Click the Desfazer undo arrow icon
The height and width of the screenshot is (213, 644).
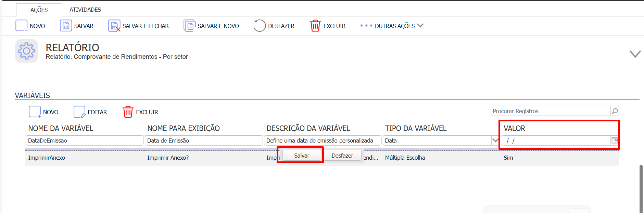pos(260,26)
